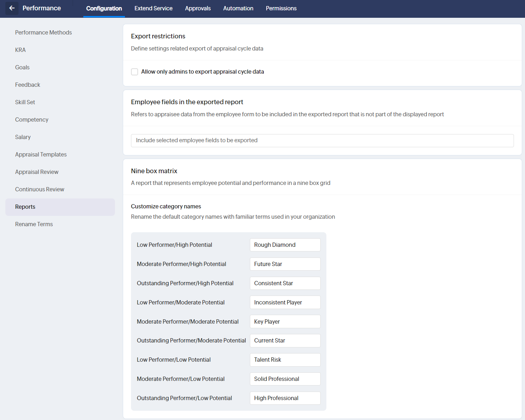Edit the High Professional name field
The image size is (525, 420).
(x=285, y=398)
